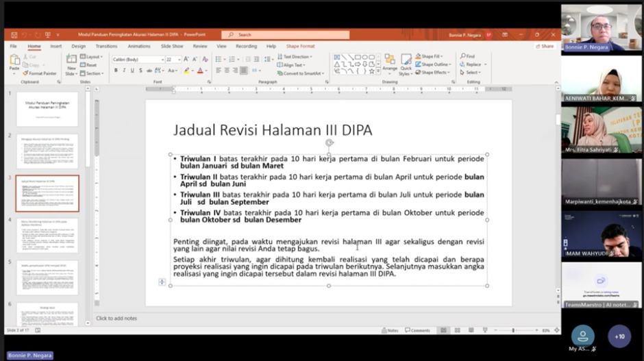Image resolution: width=644 pixels, height=361 pixels.
Task: Toggle Strikethrough formatting
Action: click(x=149, y=71)
